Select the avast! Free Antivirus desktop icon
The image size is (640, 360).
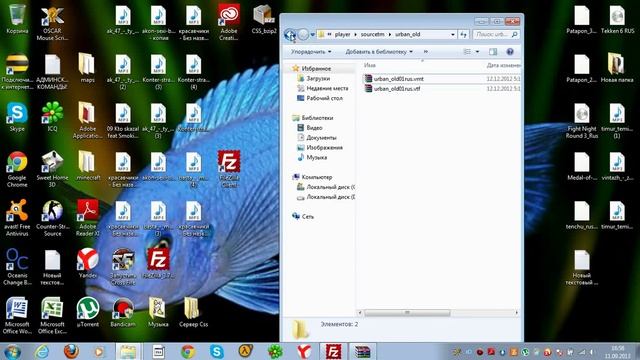(17, 218)
